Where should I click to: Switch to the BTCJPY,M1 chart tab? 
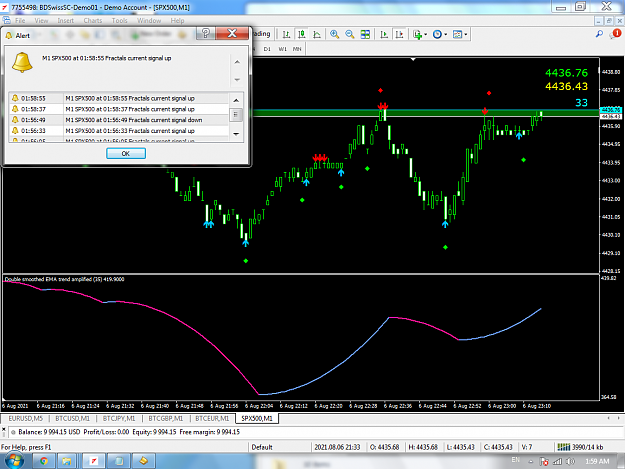(119, 418)
